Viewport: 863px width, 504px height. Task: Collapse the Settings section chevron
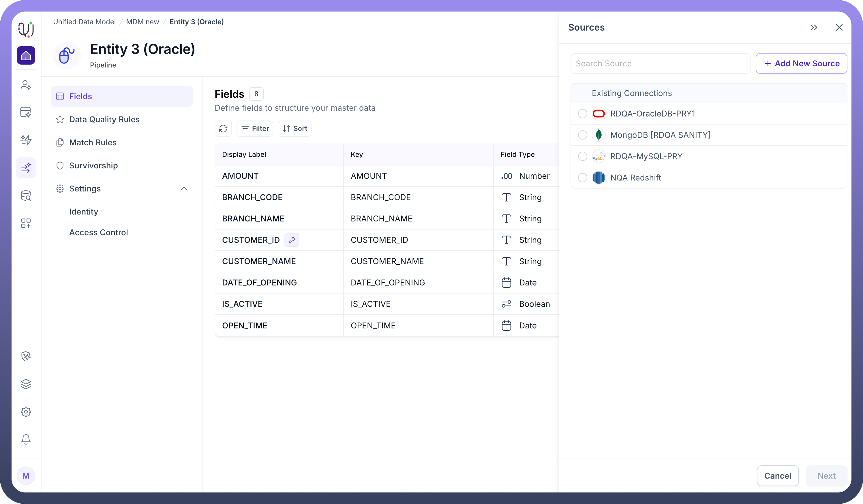[x=184, y=189]
